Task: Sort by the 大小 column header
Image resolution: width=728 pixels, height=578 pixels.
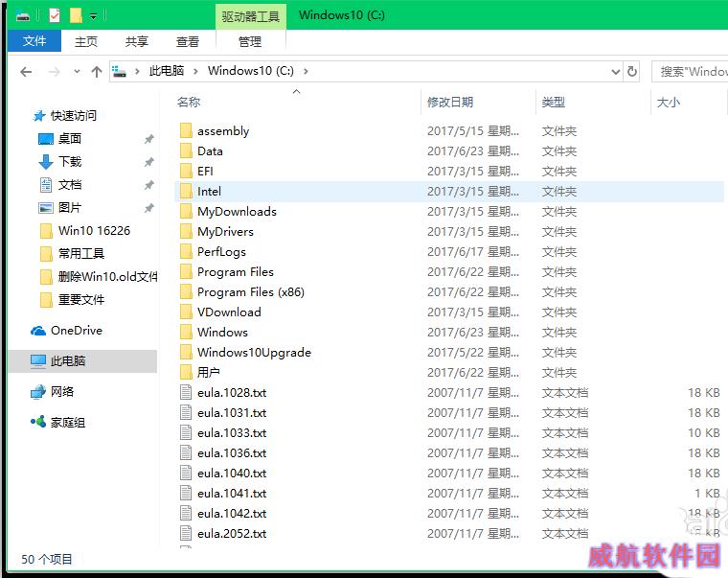Action: pyautogui.click(x=668, y=103)
